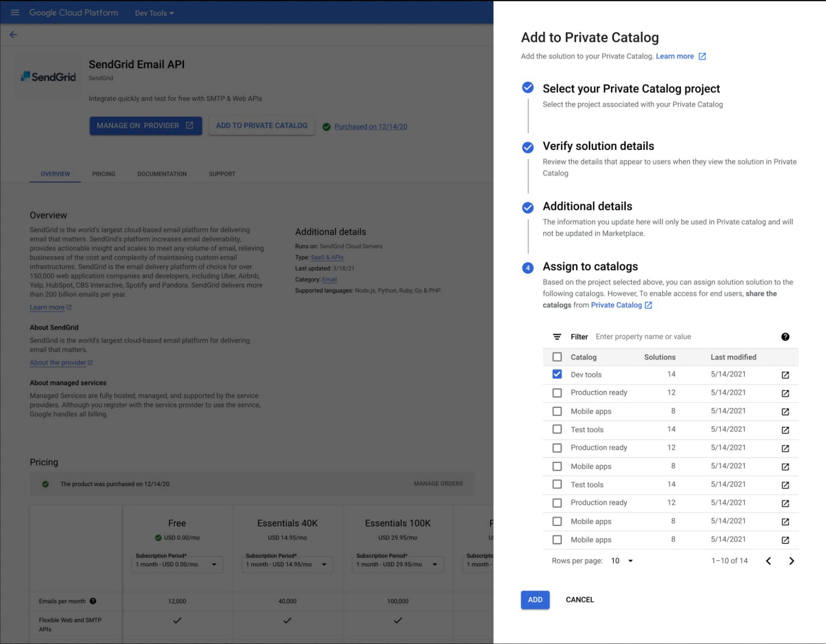Click the Filter list icon
Viewport: 826px width, 644px height.
557,337
